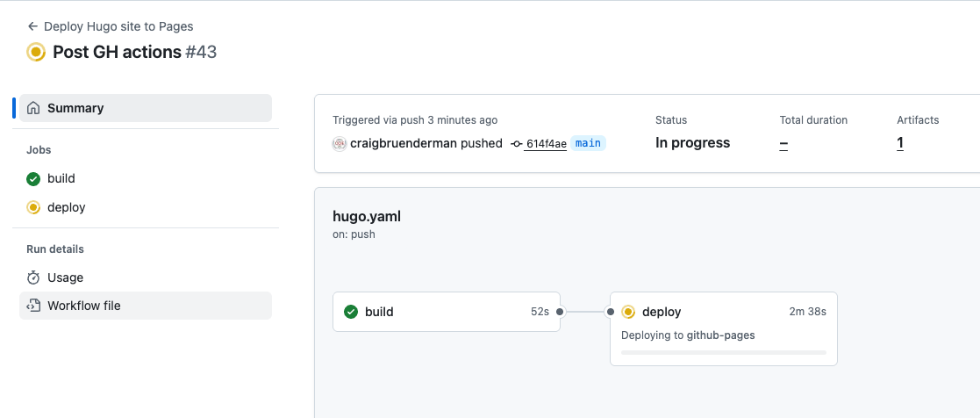Viewport: 980px width, 418px height.
Task: Click the commit icon before 614f4ae
Action: tap(516, 144)
